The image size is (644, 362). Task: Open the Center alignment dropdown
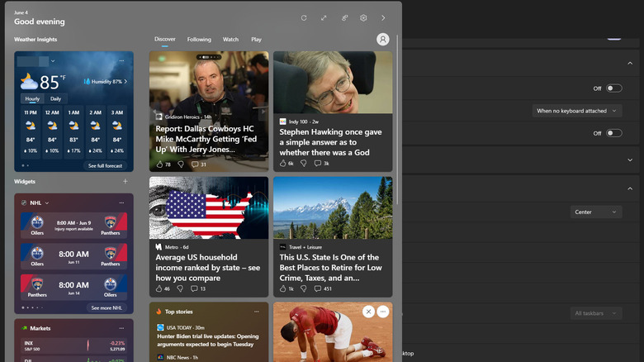[x=596, y=212]
